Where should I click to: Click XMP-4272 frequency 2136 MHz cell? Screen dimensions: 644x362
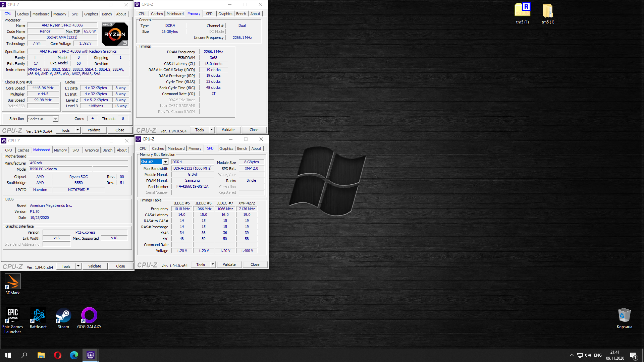tap(247, 209)
